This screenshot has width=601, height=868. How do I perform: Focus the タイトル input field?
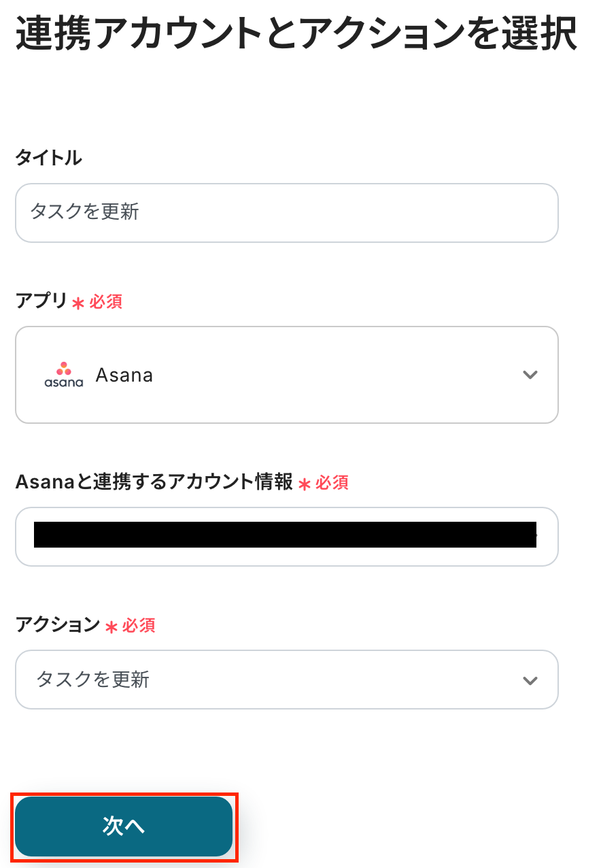tap(286, 213)
